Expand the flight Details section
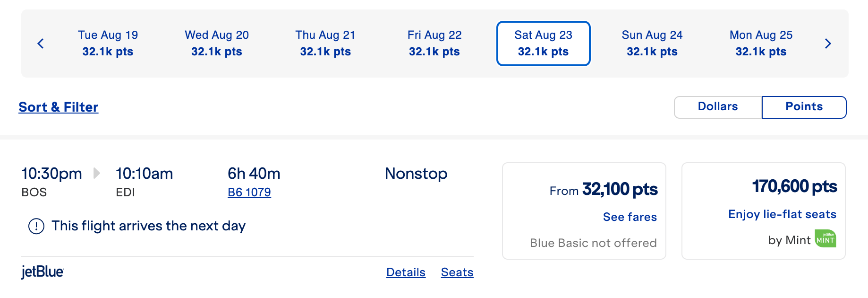The width and height of the screenshot is (868, 298). pyautogui.click(x=406, y=272)
